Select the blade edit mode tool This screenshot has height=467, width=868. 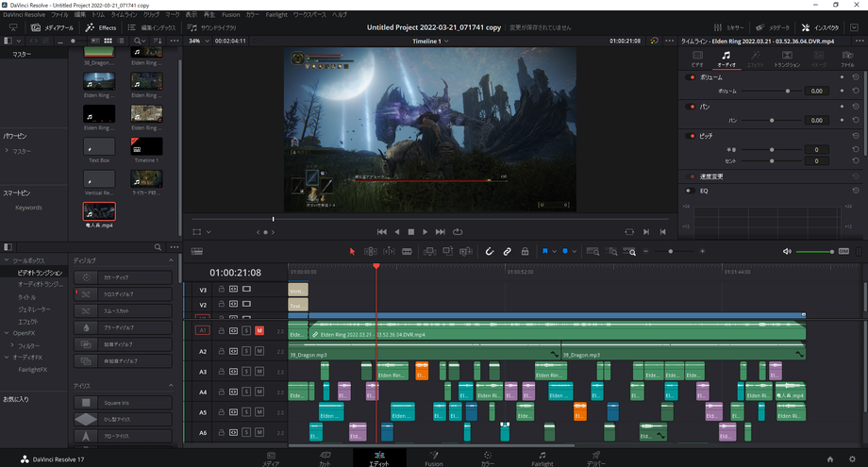point(407,251)
